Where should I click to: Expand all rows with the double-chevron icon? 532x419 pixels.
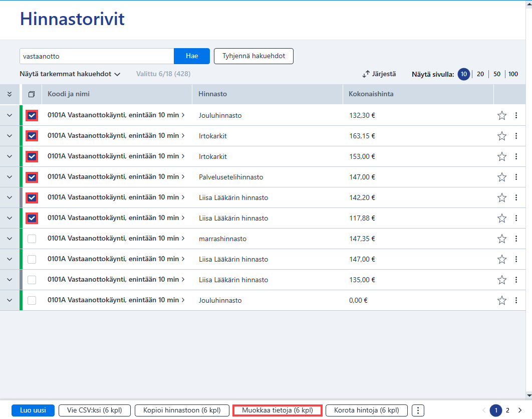pyautogui.click(x=10, y=94)
